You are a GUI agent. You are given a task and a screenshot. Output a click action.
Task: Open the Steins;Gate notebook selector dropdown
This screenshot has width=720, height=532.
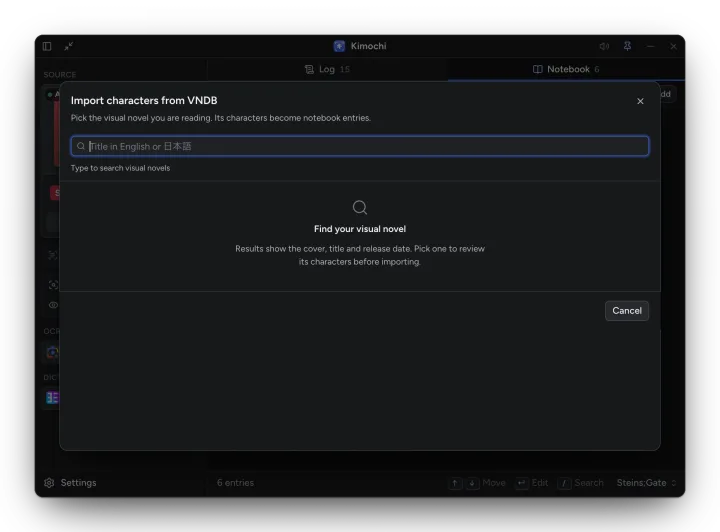(646, 482)
